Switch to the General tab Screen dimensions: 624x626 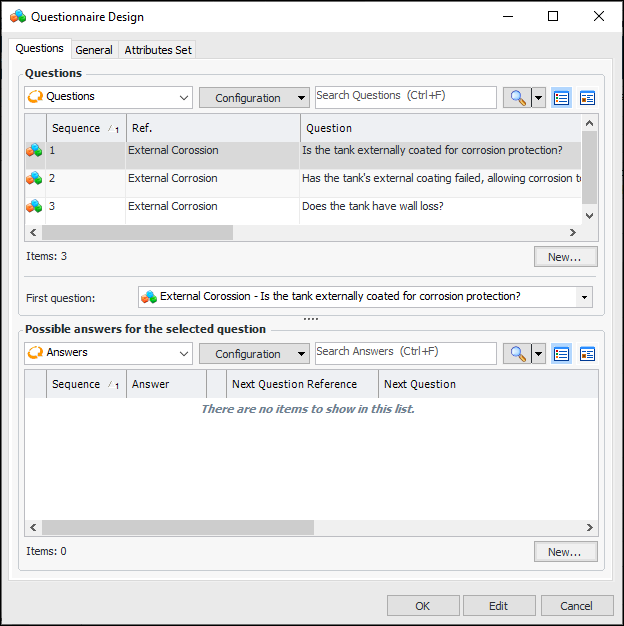pos(94,50)
